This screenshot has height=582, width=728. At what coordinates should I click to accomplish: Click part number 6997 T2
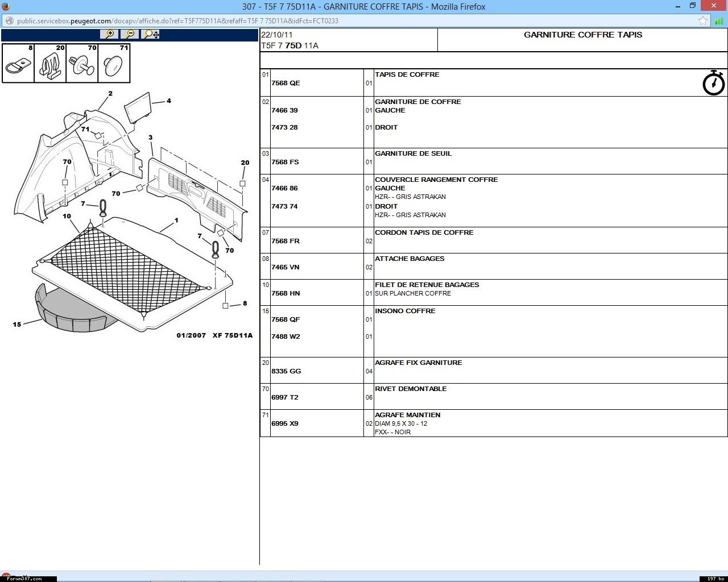(284, 397)
